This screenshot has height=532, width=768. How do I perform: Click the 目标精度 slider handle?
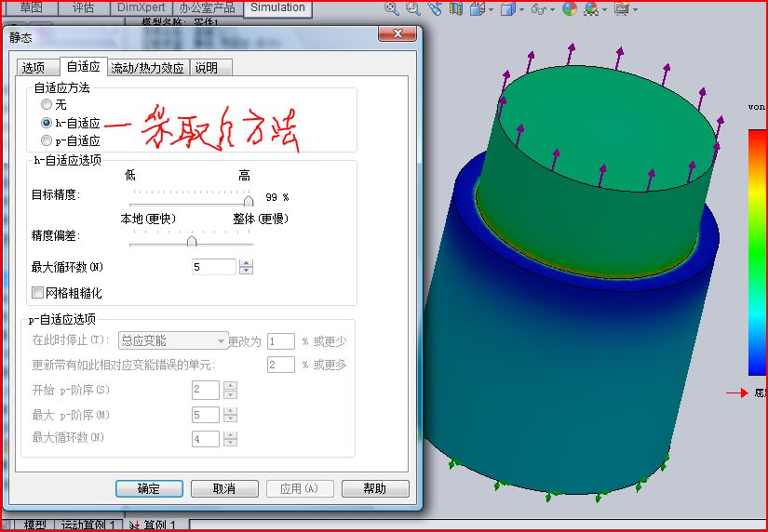249,200
